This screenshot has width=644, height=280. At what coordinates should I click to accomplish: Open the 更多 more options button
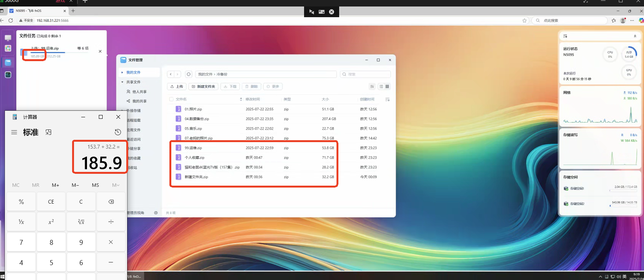tap(273, 87)
